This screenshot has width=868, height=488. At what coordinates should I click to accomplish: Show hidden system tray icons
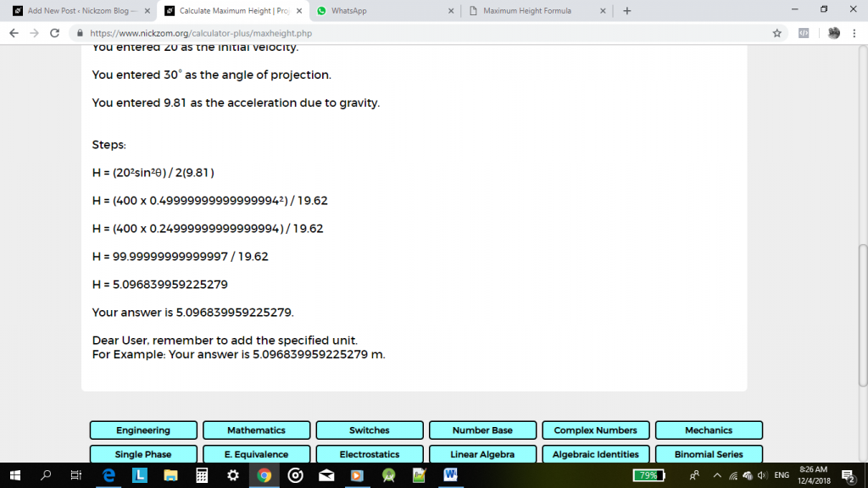717,475
